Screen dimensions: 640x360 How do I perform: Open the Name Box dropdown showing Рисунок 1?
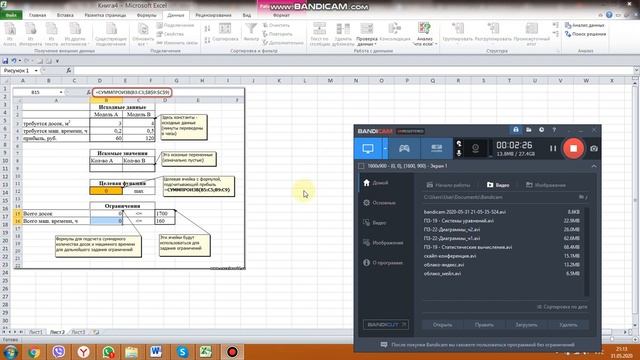[x=36, y=71]
